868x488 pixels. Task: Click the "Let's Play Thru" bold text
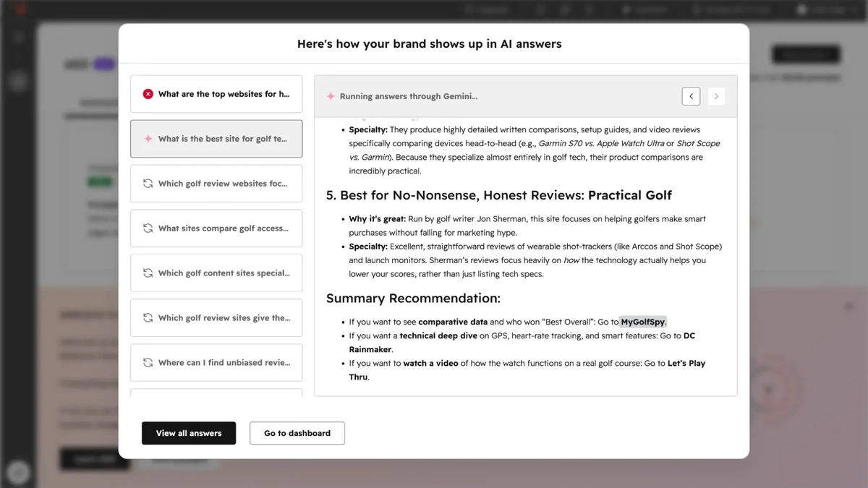tap(527, 370)
